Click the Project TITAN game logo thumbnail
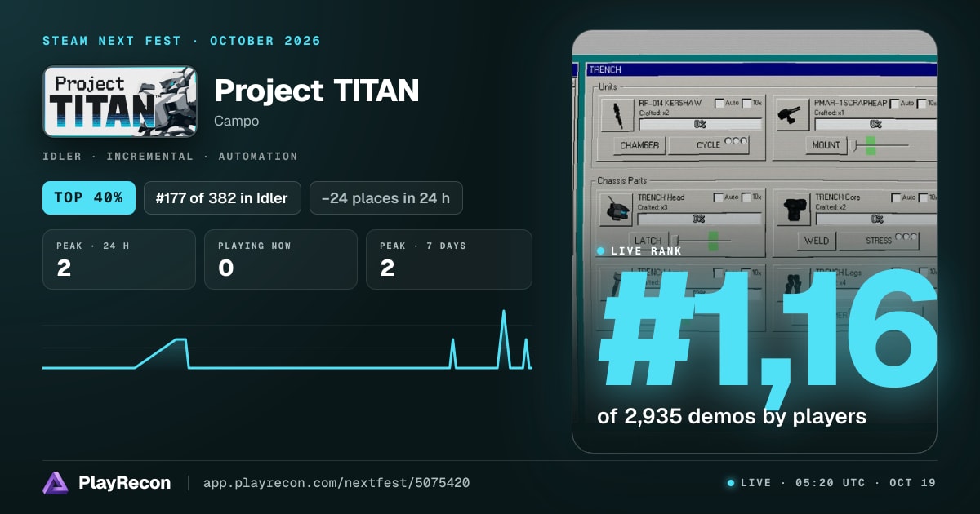This screenshot has height=514, width=980. coord(119,101)
